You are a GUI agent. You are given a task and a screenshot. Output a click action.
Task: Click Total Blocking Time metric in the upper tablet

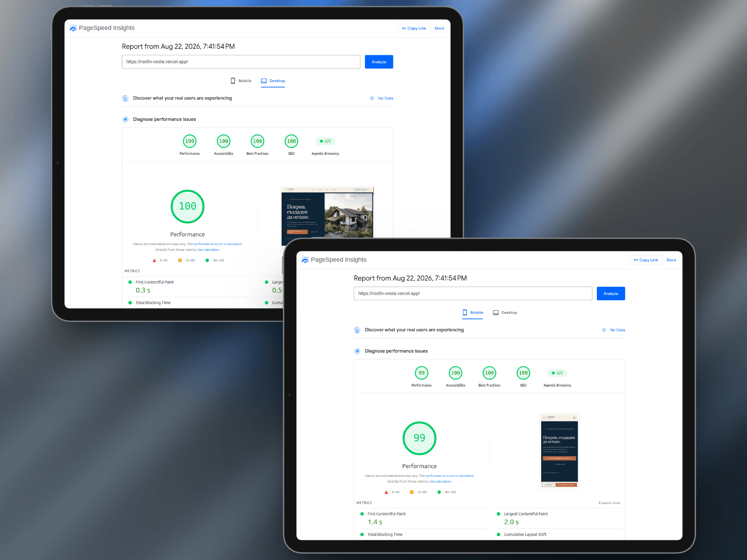[153, 303]
